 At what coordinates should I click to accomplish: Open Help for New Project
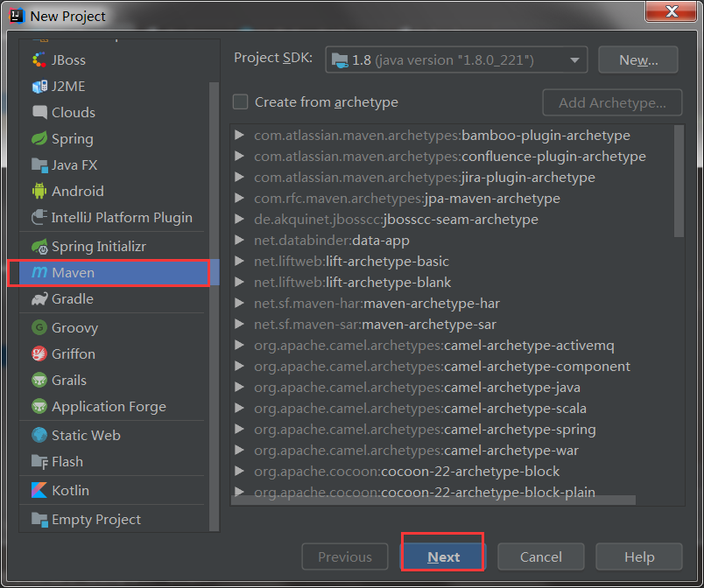pos(639,556)
